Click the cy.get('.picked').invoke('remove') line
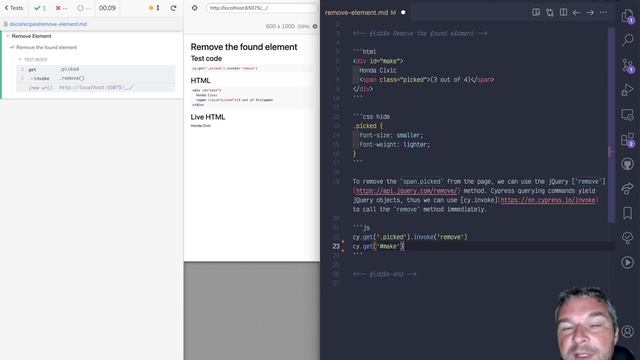Viewport: 640px width, 360px height. [410, 237]
